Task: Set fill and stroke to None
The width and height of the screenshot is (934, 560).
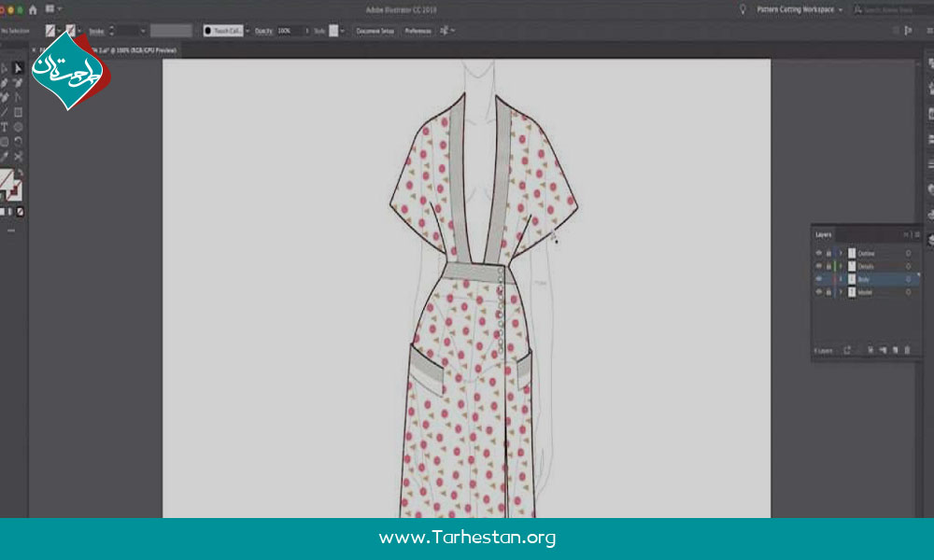Action: (x=21, y=212)
